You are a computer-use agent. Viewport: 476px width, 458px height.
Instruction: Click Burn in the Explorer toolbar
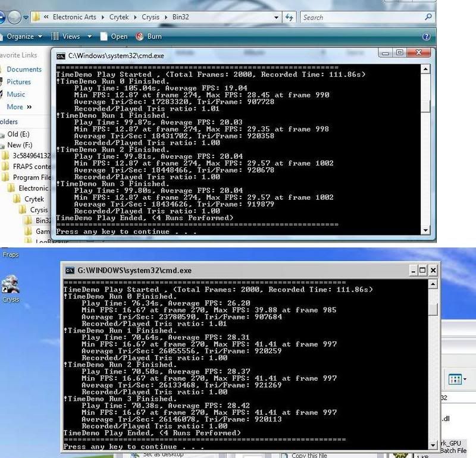pos(149,36)
